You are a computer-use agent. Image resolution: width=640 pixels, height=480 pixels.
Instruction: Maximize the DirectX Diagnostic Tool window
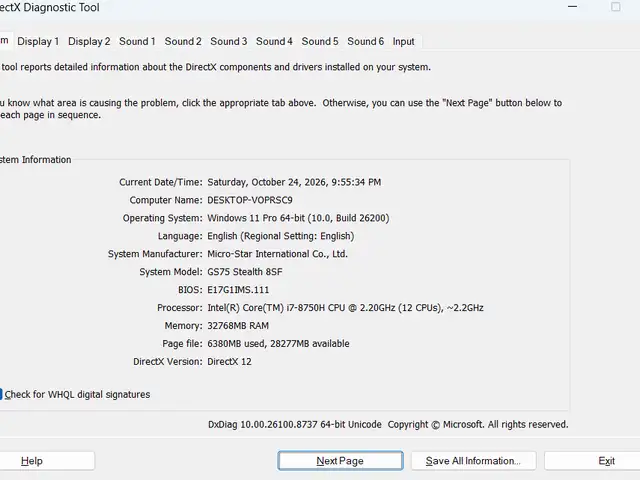click(x=616, y=7)
